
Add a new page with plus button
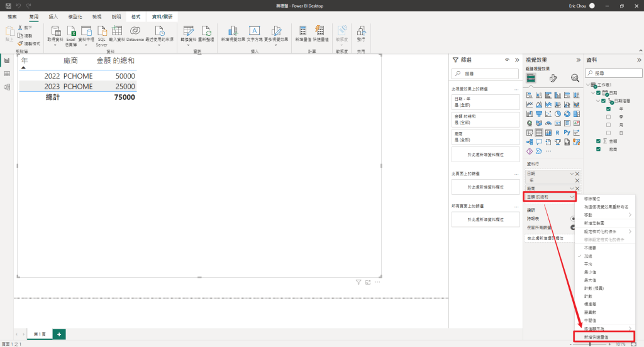click(x=59, y=334)
